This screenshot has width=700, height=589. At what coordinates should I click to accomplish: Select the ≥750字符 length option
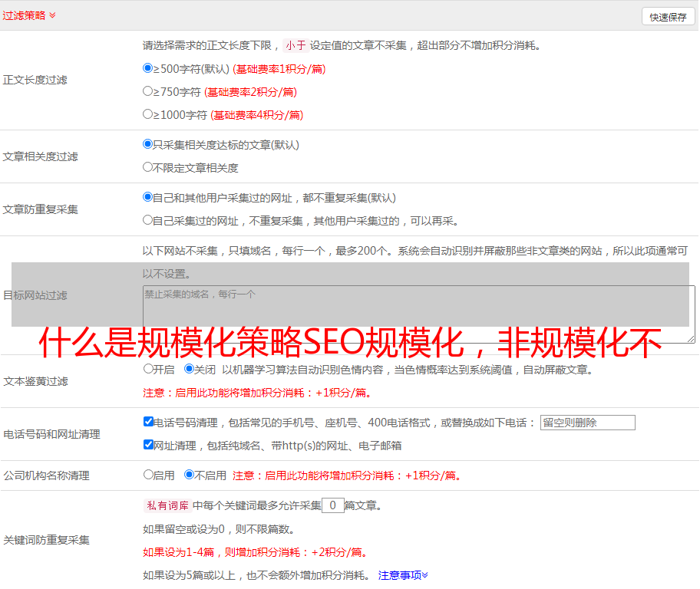148,91
